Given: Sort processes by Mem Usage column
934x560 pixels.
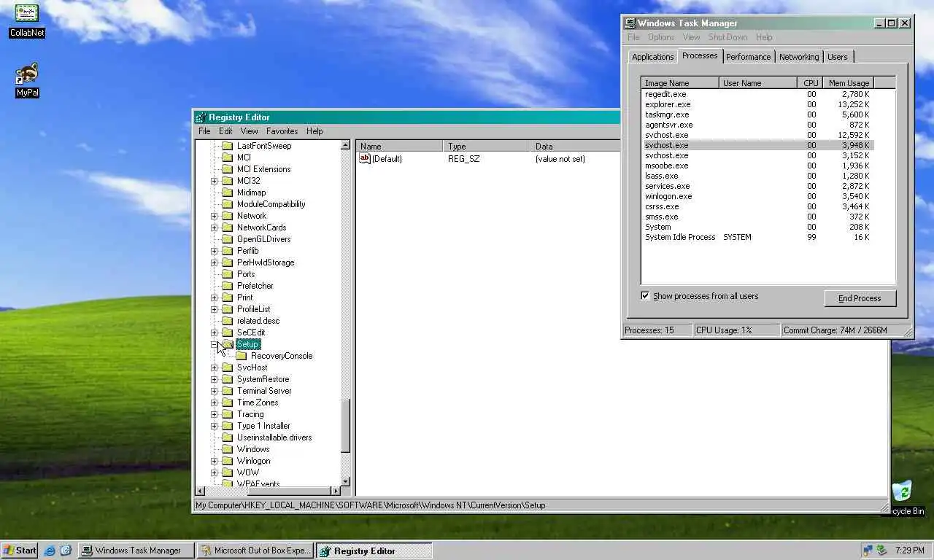Looking at the screenshot, I should [x=848, y=83].
